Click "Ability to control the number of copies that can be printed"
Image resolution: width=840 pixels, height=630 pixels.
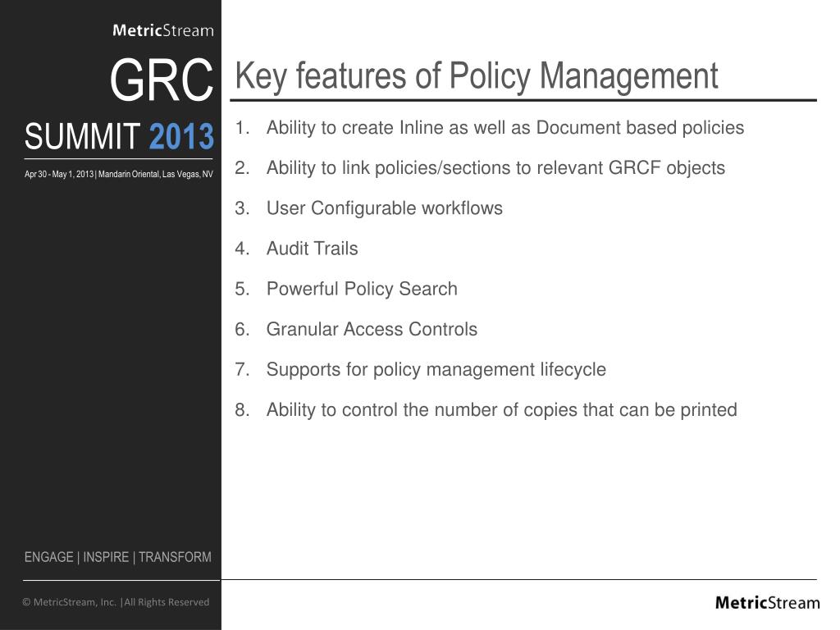[x=502, y=410]
